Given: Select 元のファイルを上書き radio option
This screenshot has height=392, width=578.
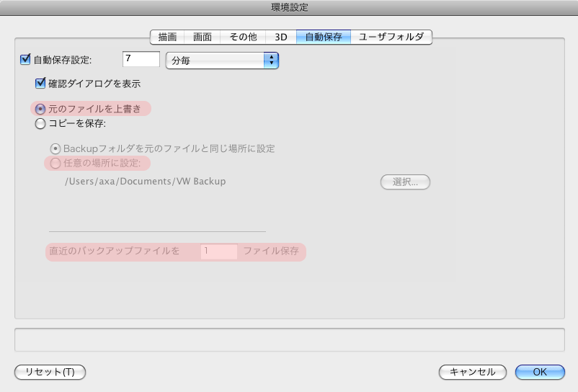Looking at the screenshot, I should pos(40,109).
